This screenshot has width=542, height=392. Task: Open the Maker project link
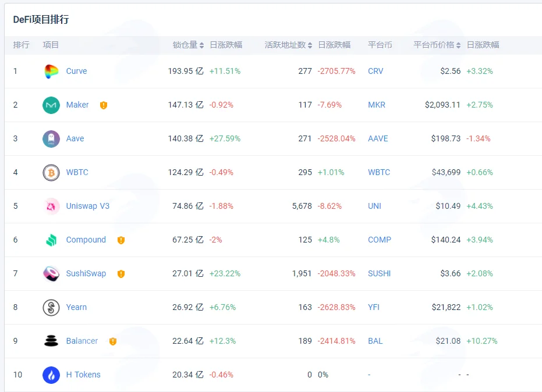click(77, 105)
